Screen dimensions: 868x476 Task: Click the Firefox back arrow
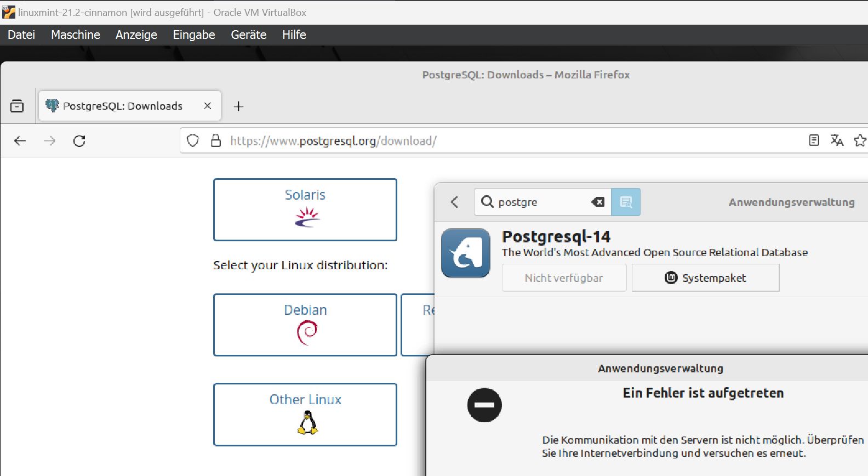pyautogui.click(x=20, y=141)
